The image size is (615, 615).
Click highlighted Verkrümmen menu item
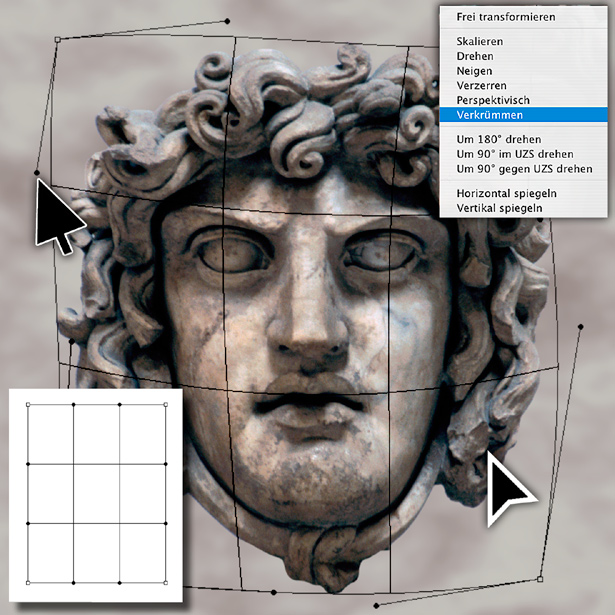tap(523, 115)
